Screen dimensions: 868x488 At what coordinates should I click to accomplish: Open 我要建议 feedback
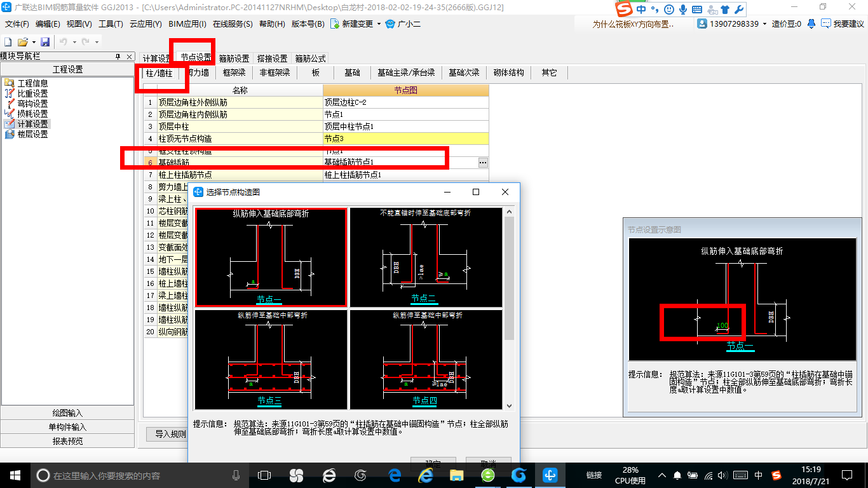[x=843, y=24]
